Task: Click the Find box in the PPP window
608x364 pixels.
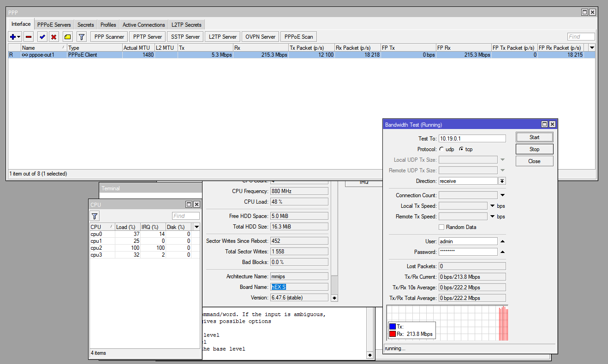Action: (581, 37)
